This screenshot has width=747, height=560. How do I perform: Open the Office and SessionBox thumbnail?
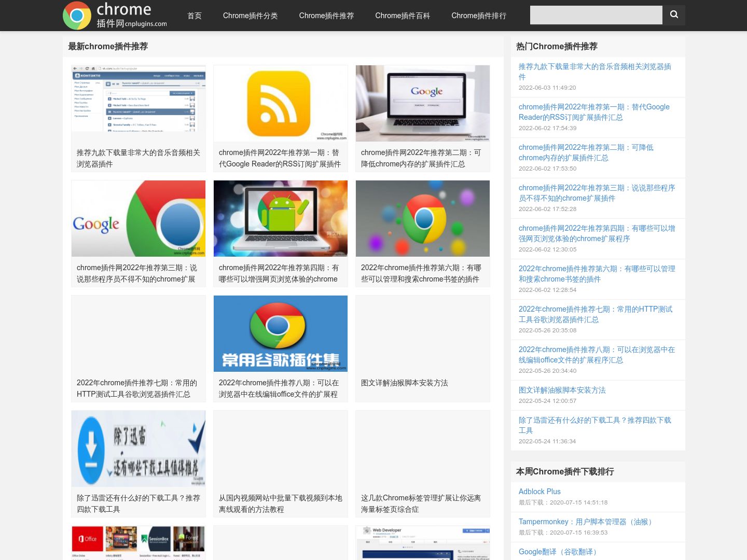pyautogui.click(x=139, y=543)
